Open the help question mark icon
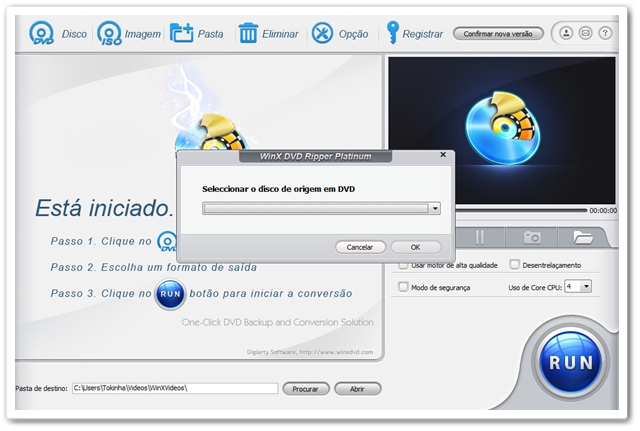 (x=605, y=33)
